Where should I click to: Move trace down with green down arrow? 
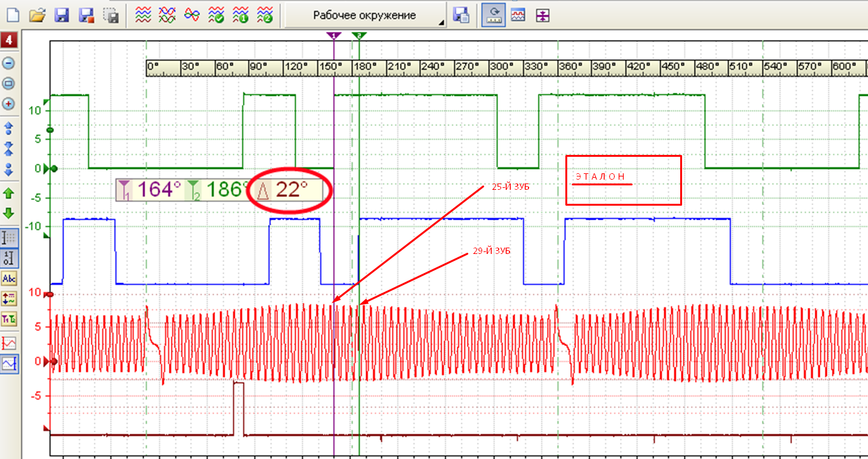(x=9, y=213)
